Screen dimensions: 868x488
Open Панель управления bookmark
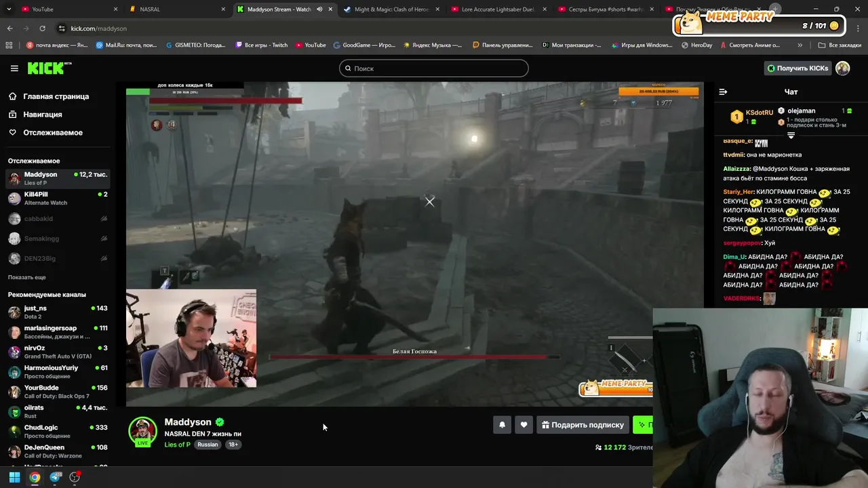pos(502,45)
